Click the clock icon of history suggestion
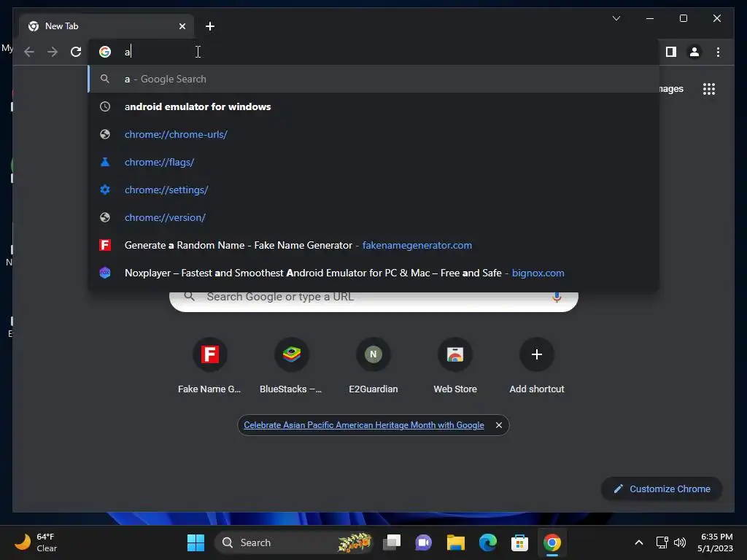The height and width of the screenshot is (560, 747). (105, 106)
